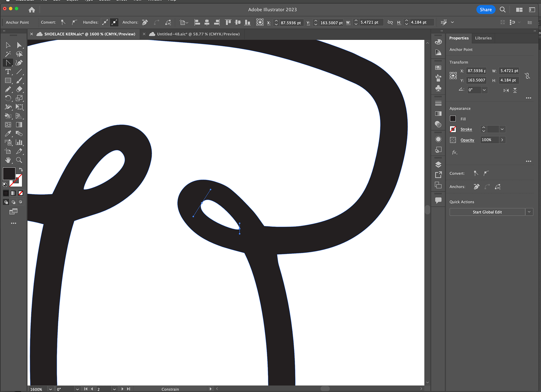Show more Transform options
Screen dimensions: 541x392
[x=529, y=98]
